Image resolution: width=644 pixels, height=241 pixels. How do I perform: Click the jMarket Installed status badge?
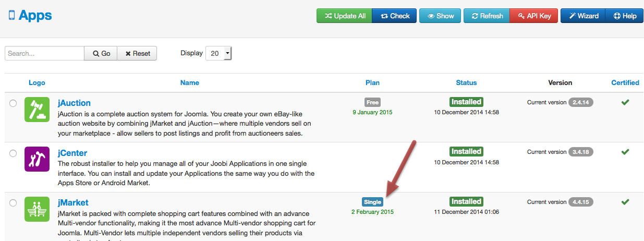(x=466, y=201)
